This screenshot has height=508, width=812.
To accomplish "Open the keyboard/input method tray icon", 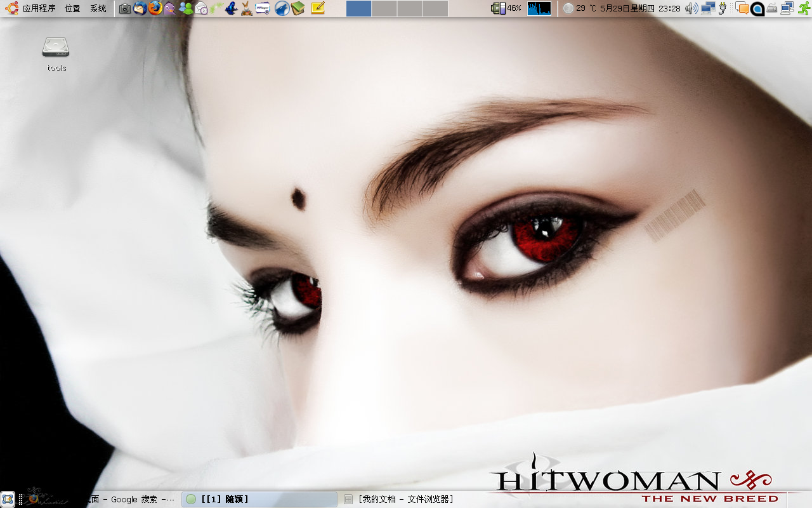I will (772, 8).
